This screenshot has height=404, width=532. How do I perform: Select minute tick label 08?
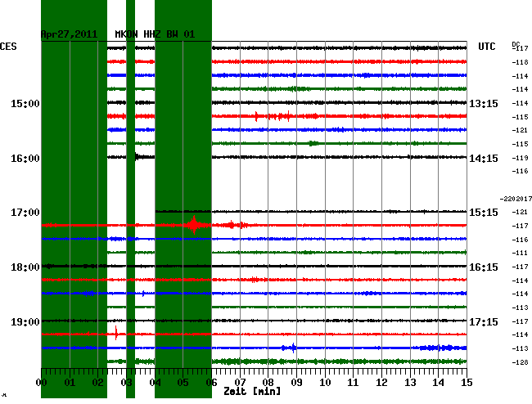268,383
